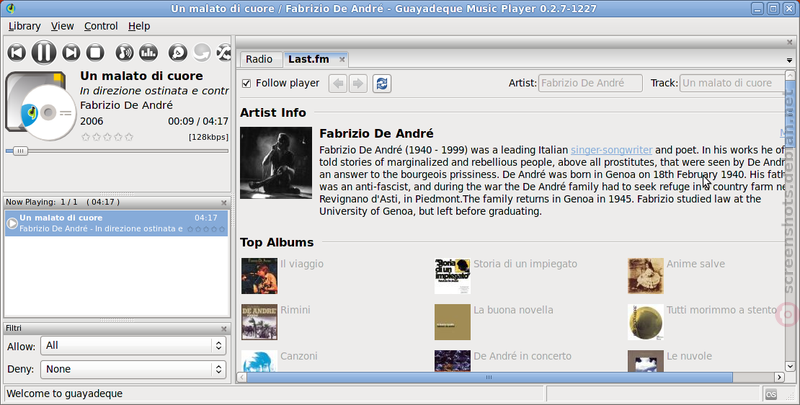Refresh the Last.fm information
800x405 pixels.
[382, 83]
